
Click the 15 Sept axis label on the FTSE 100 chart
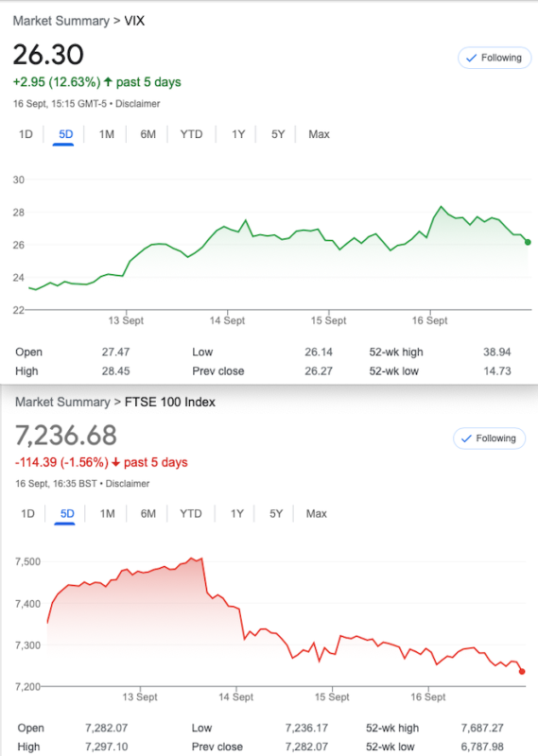coord(332,696)
